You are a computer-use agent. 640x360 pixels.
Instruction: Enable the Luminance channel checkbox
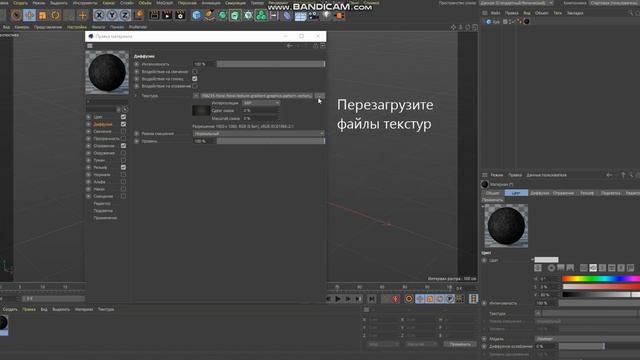click(x=123, y=131)
